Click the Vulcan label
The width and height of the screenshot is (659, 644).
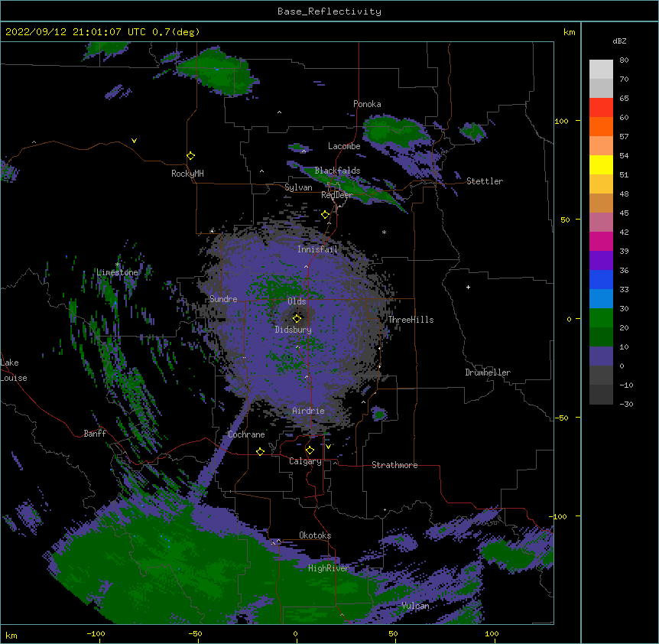[415, 606]
